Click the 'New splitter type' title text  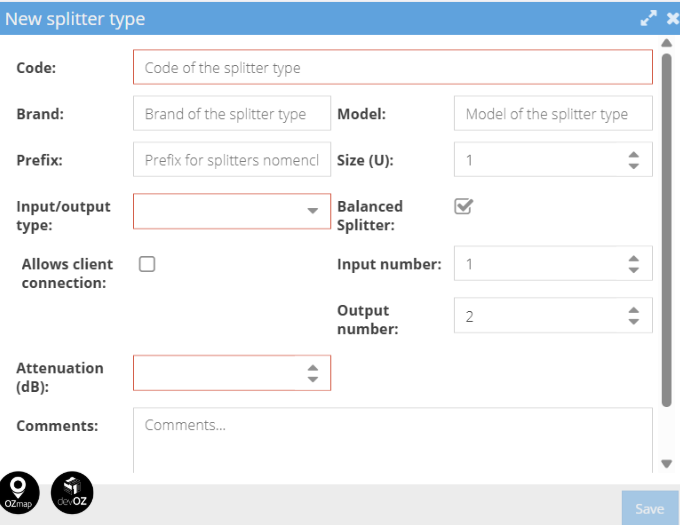pyautogui.click(x=75, y=19)
